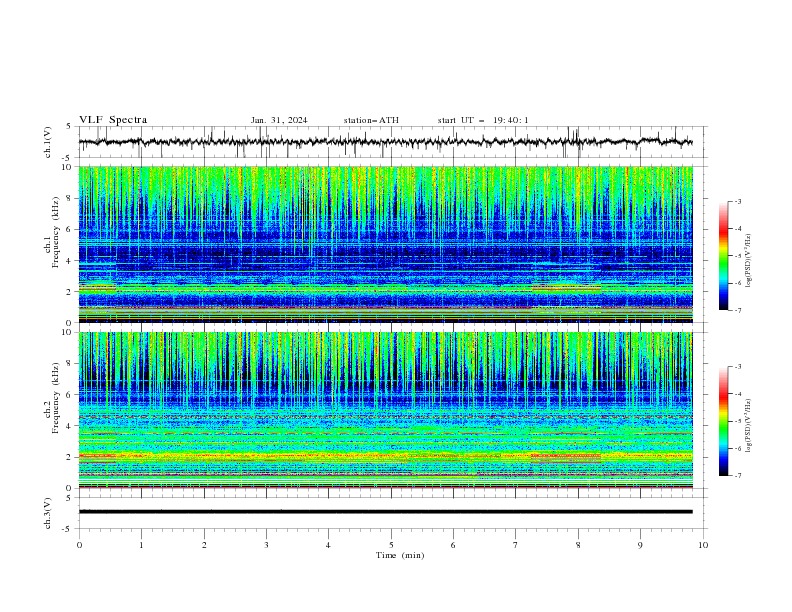The width and height of the screenshot is (792, 612).
Task: Select the date "Jan. 31, 2024"
Action: point(279,120)
